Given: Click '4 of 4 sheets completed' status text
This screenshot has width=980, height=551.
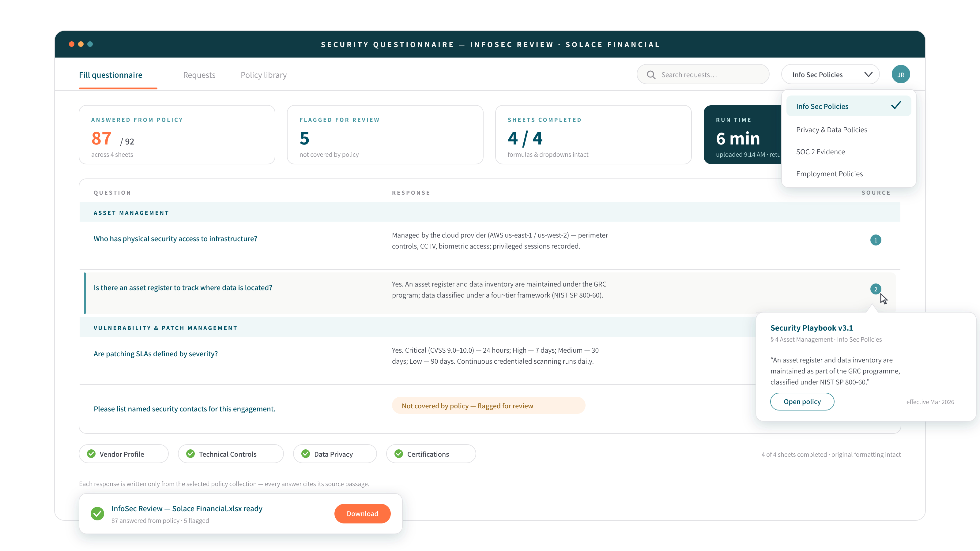Looking at the screenshot, I should [831, 454].
